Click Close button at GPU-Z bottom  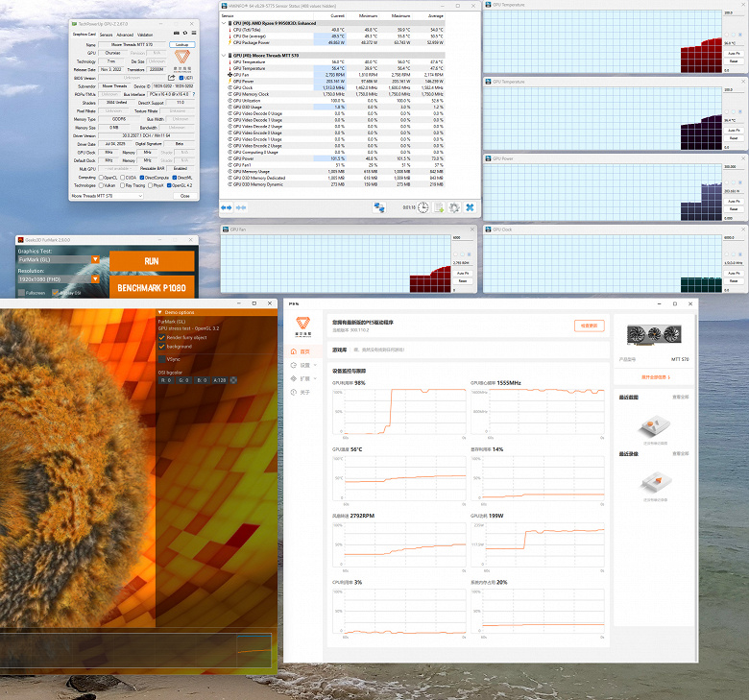185,196
